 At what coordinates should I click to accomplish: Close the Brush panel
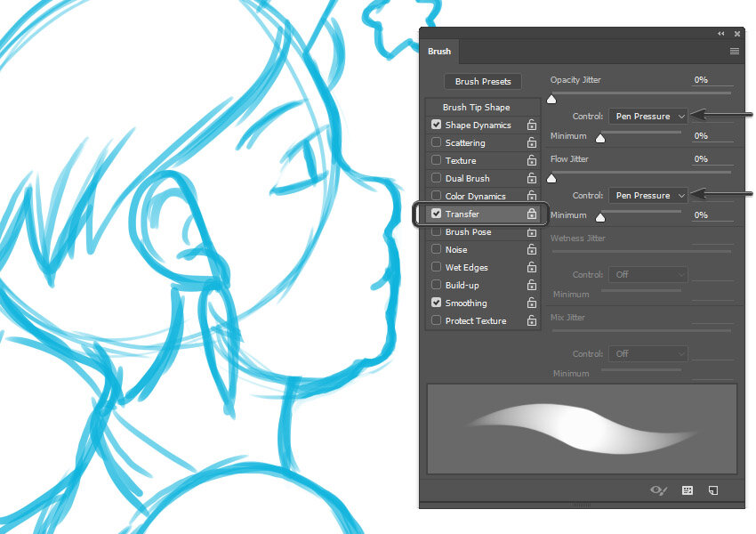[737, 34]
